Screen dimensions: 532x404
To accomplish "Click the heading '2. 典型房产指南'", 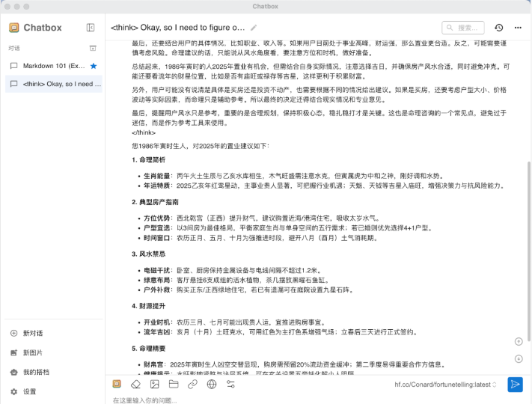I will pyautogui.click(x=155, y=202).
